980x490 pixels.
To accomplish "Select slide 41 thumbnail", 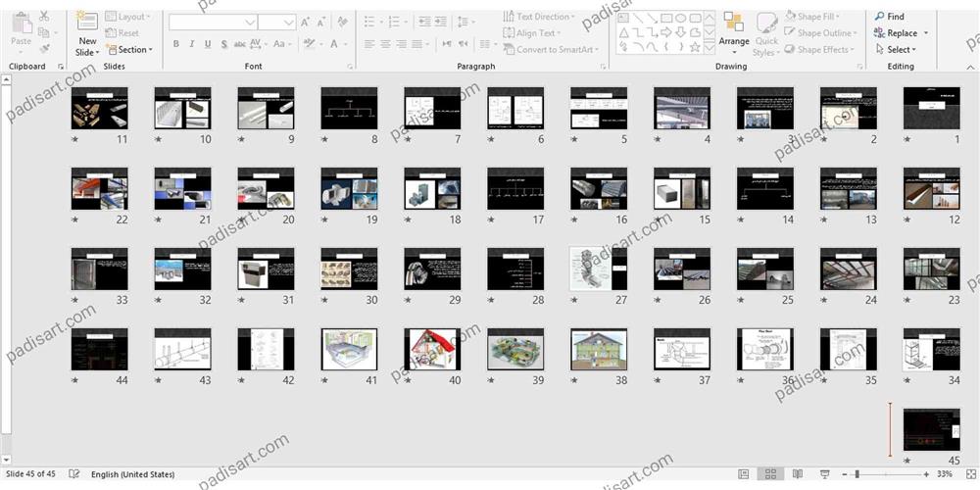I will tap(349, 349).
